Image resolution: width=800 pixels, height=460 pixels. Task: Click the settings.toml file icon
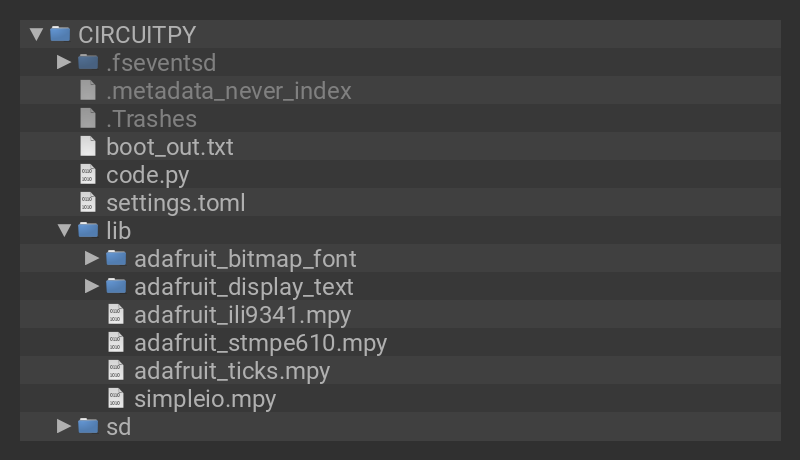[88, 202]
